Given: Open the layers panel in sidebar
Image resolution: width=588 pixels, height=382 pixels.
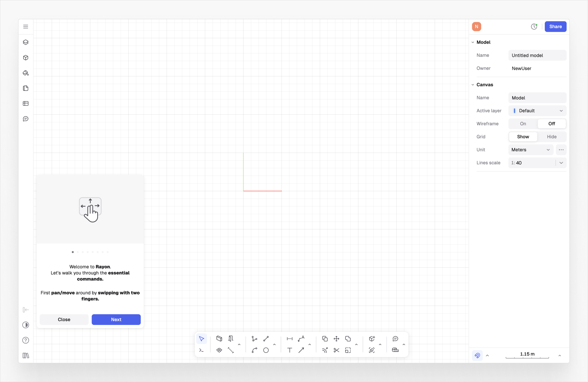Looking at the screenshot, I should click(x=26, y=42).
